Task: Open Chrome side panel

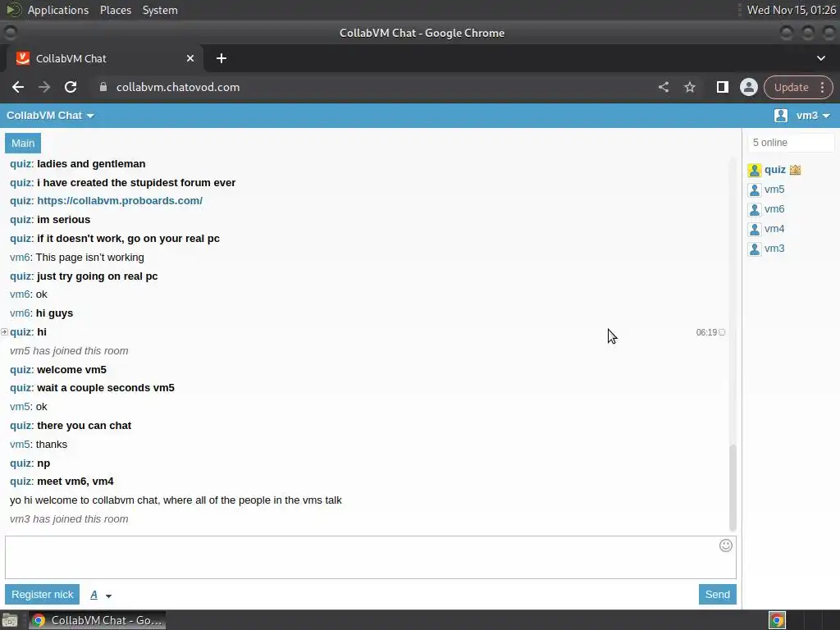Action: coord(722,87)
